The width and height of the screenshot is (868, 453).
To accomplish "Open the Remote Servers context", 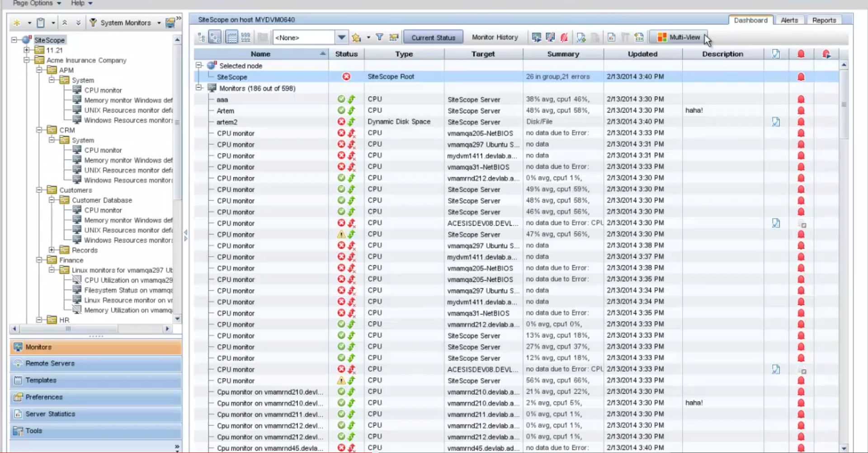I will pyautogui.click(x=96, y=364).
